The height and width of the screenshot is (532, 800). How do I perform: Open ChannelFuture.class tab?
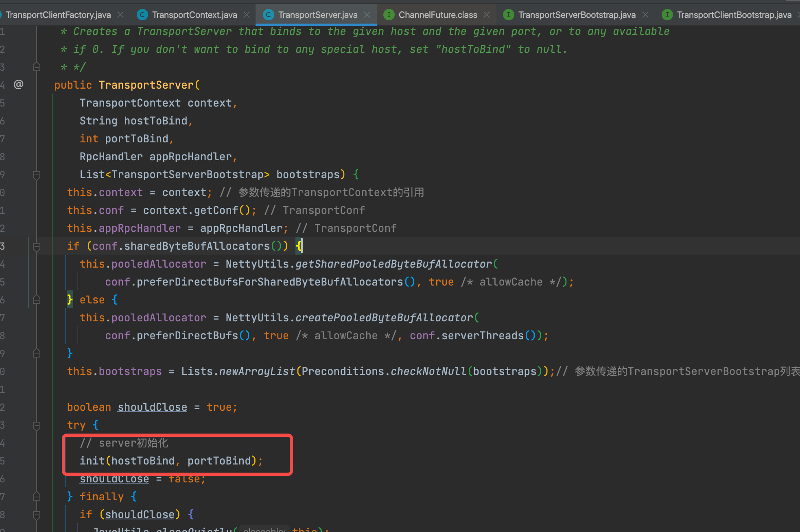tap(438, 15)
